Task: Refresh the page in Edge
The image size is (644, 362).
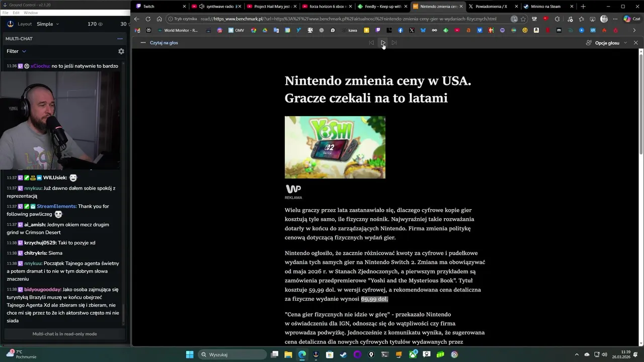Action: pyautogui.click(x=148, y=19)
